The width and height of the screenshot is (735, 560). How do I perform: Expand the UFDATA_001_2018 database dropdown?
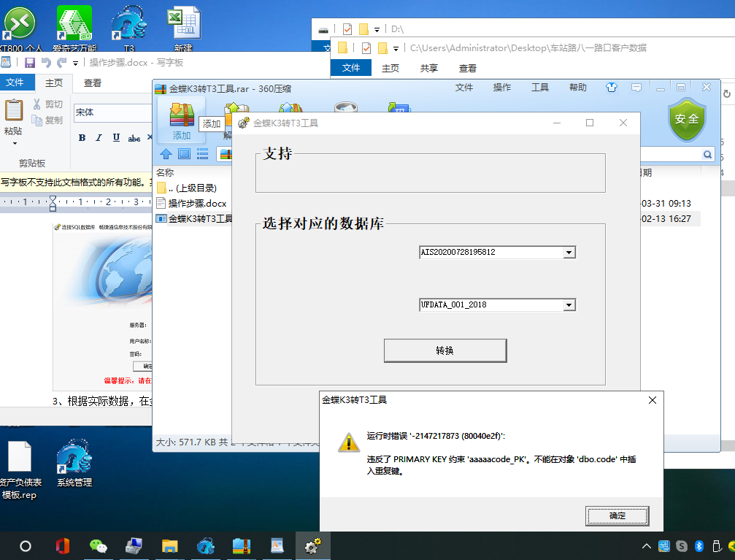569,305
